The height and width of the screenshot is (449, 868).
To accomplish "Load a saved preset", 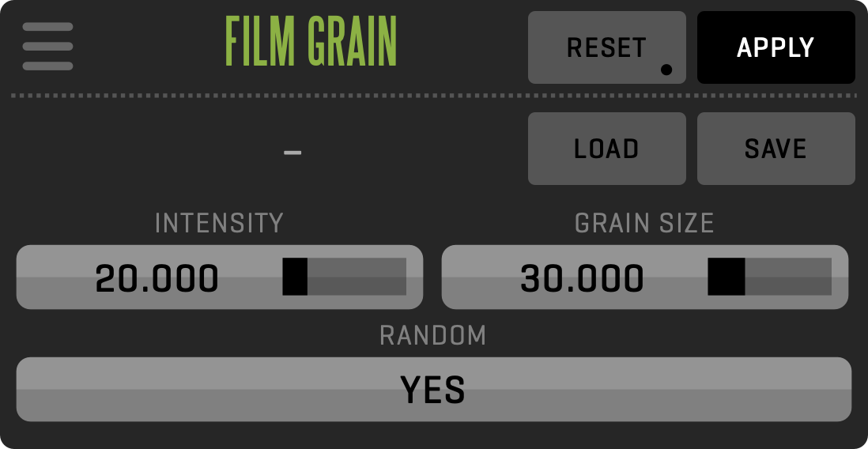I will [606, 149].
